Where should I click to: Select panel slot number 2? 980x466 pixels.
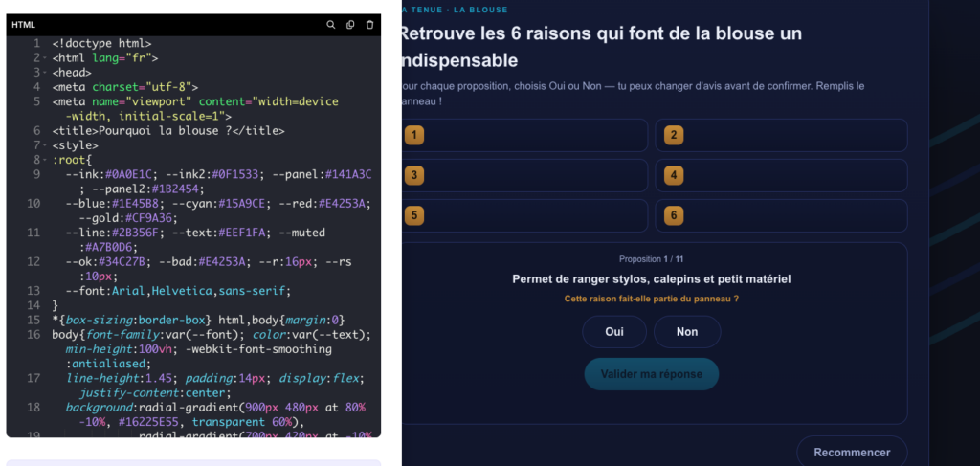click(x=781, y=135)
